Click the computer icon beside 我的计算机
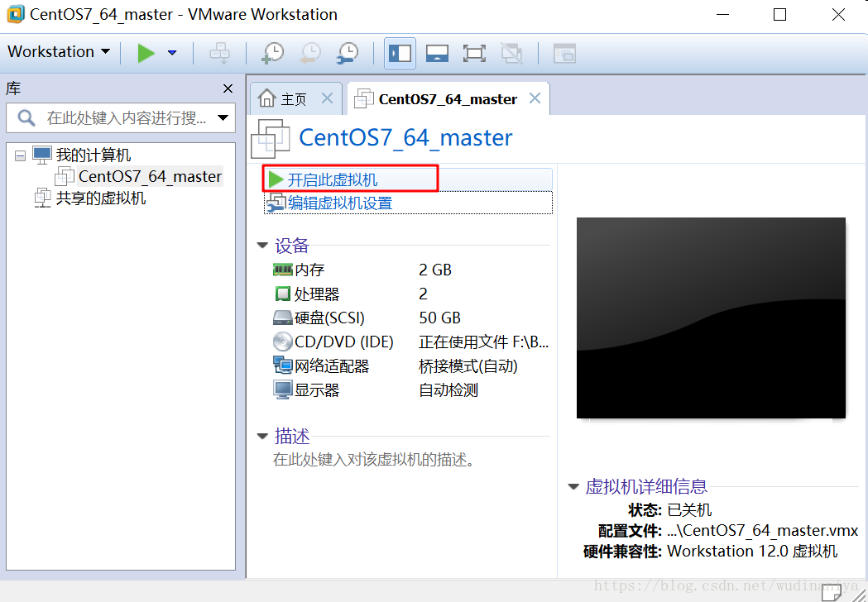Viewport: 868px width, 602px height. pyautogui.click(x=42, y=155)
